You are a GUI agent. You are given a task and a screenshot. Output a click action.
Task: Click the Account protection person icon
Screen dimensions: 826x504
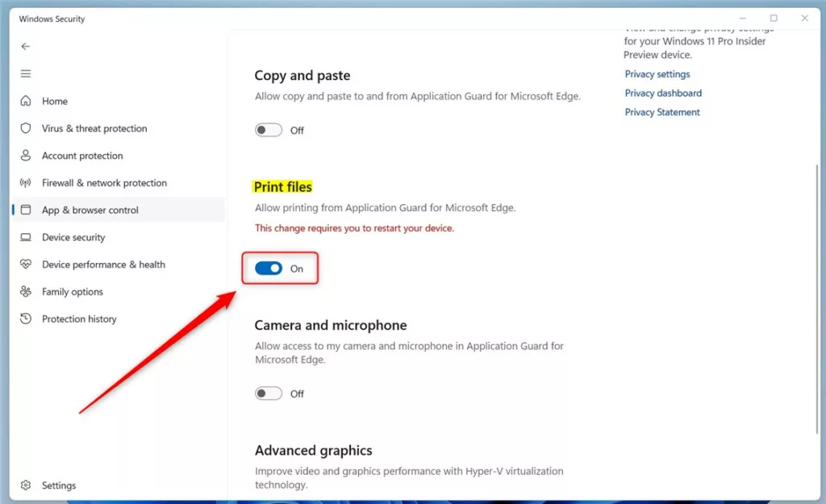pyautogui.click(x=26, y=156)
